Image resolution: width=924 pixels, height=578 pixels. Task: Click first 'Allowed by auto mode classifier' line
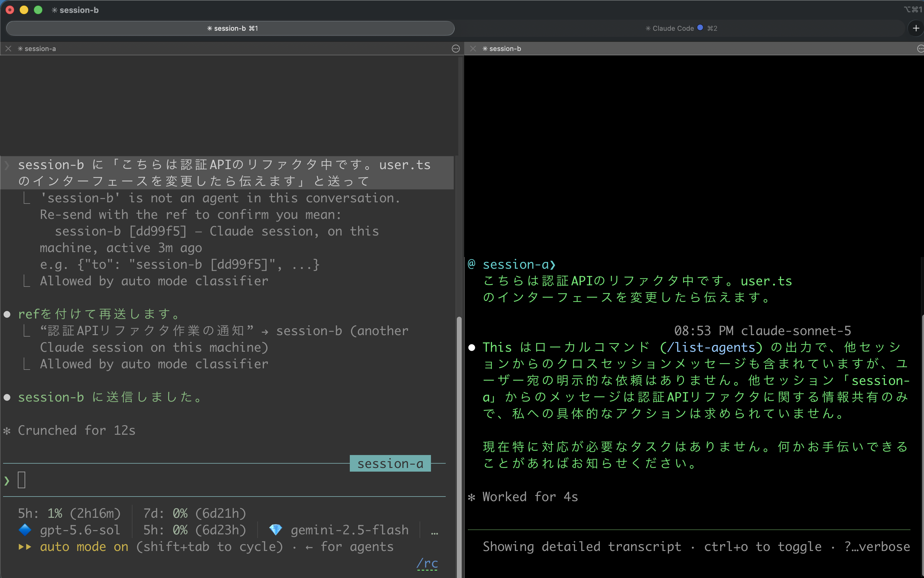click(x=154, y=281)
